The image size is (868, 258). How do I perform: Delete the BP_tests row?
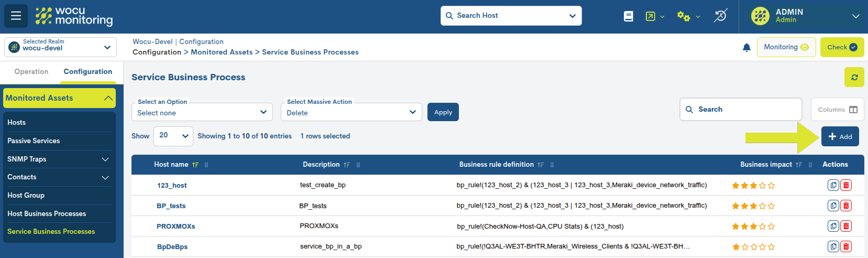pos(846,206)
